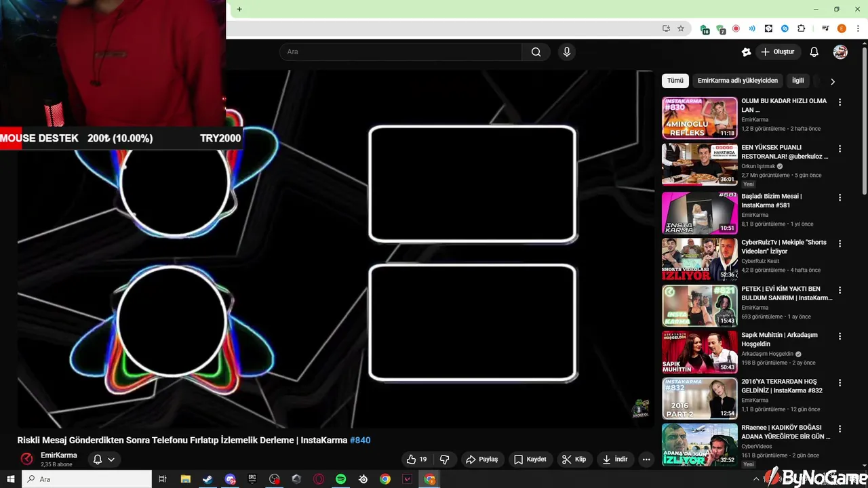
Task: Open more actions menu under the video
Action: pyautogui.click(x=646, y=460)
